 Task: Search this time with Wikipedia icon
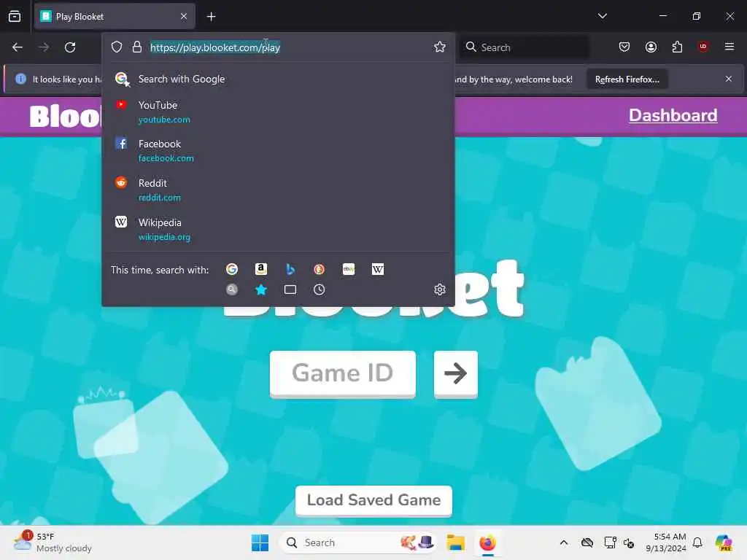(378, 269)
